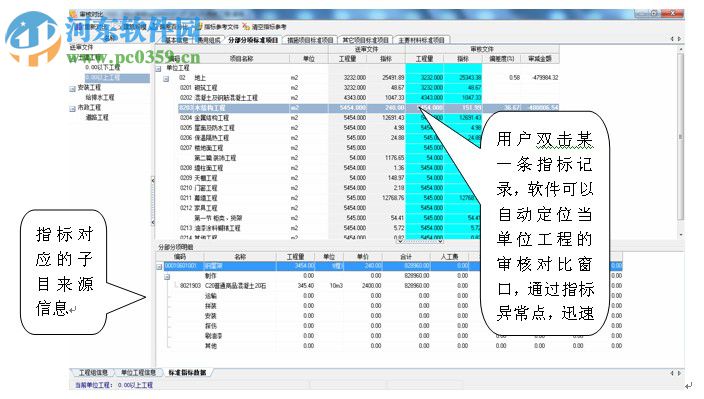Switch to the 分部分项标准项目 tab
This screenshot has width=704, height=399.
[x=253, y=40]
